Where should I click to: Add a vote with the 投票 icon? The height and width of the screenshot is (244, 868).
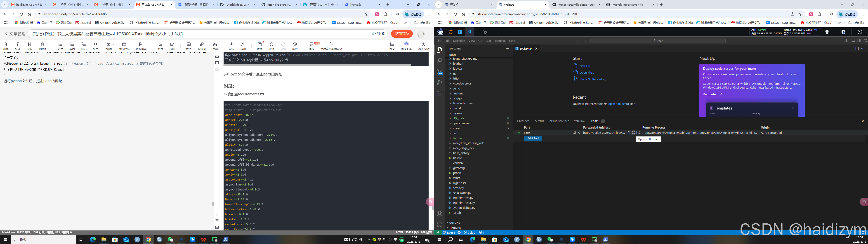[215, 46]
